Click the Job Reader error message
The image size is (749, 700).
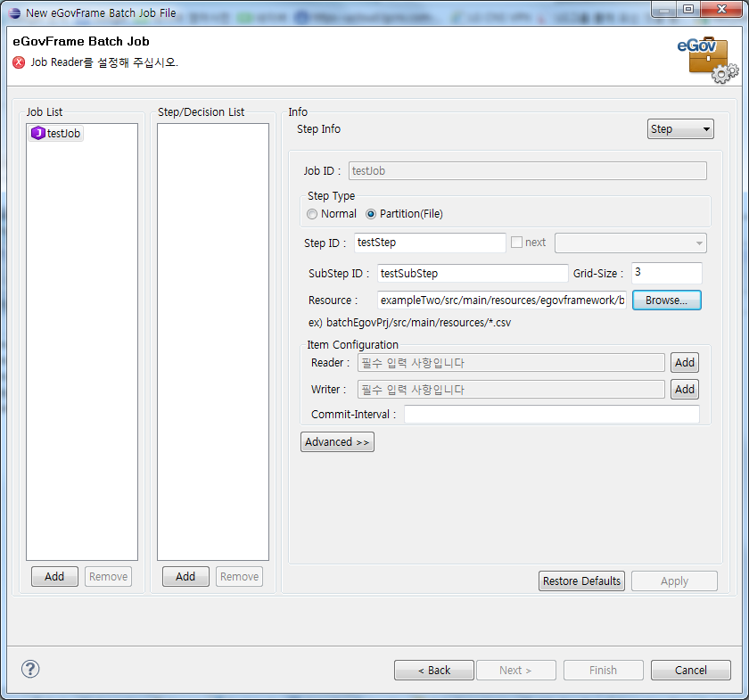click(x=104, y=62)
